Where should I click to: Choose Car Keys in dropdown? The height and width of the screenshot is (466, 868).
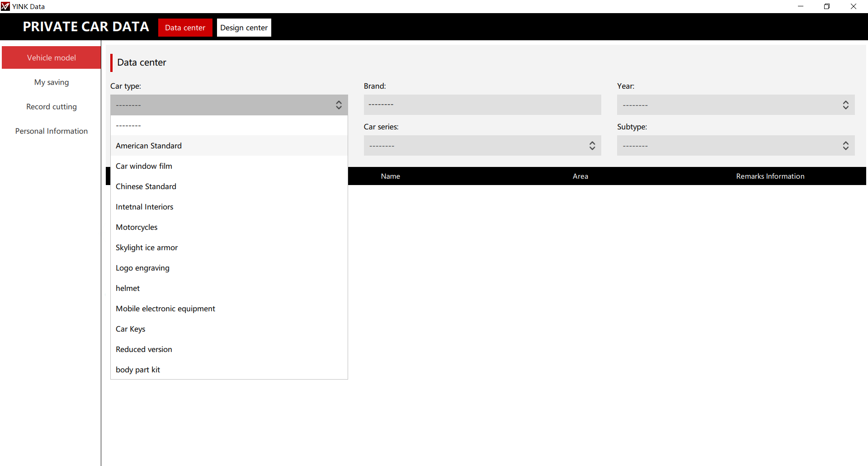(130, 329)
